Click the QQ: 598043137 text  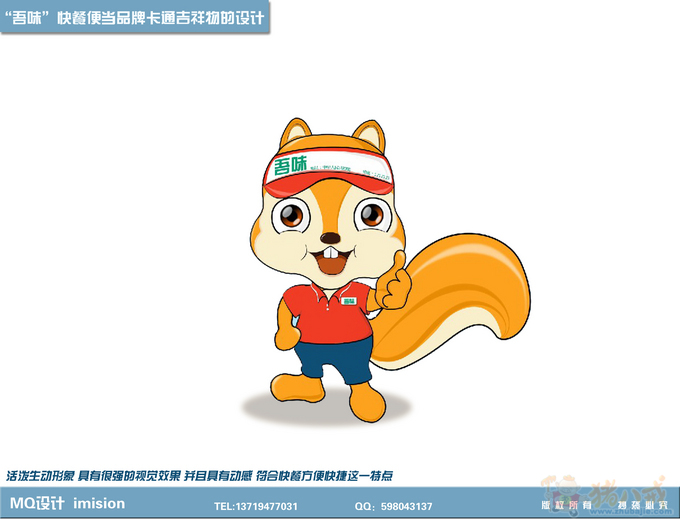pos(393,506)
